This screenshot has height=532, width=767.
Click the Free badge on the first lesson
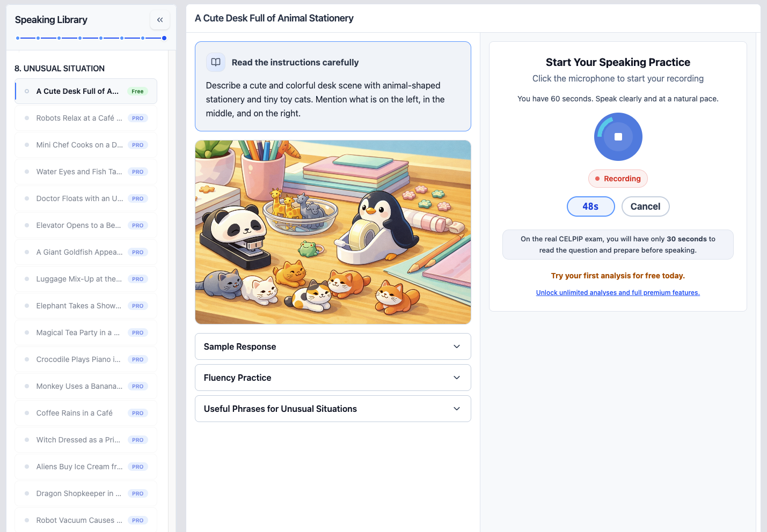pos(137,91)
